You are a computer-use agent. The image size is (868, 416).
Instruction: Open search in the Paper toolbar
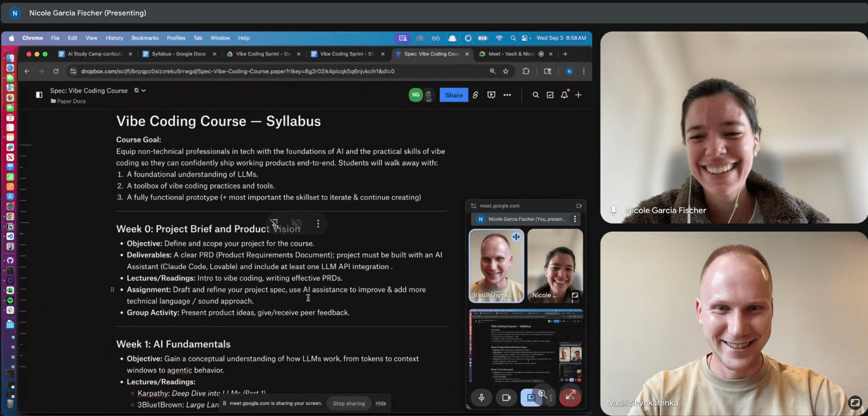(535, 95)
